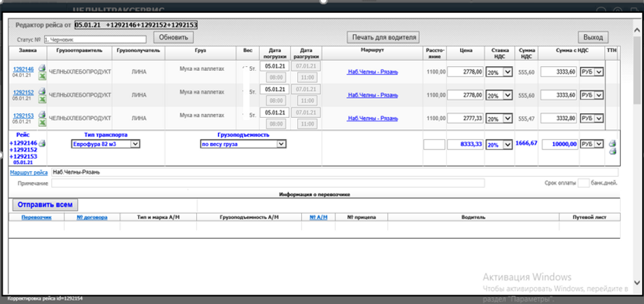Click the Обновить button
This screenshot has height=304, width=644.
point(173,37)
